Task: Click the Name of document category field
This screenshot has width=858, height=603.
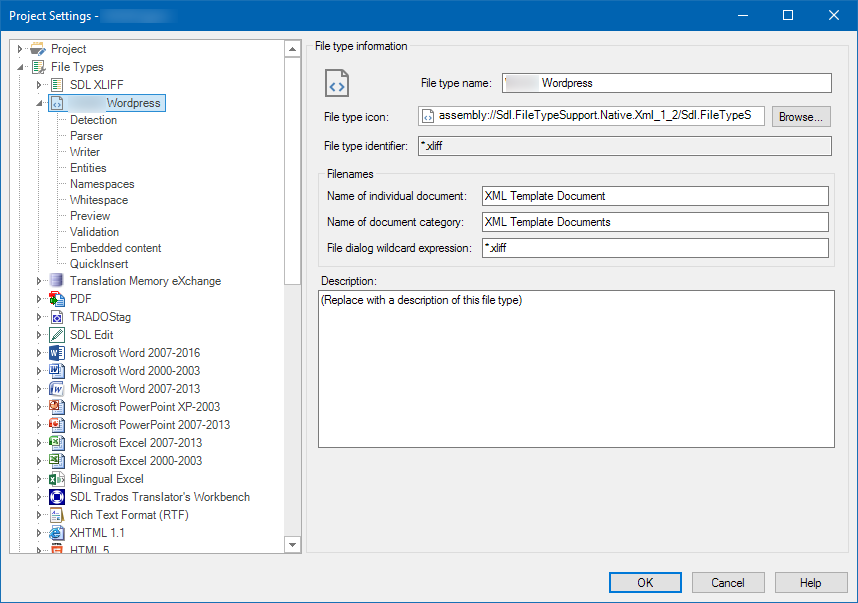Action: (x=655, y=222)
